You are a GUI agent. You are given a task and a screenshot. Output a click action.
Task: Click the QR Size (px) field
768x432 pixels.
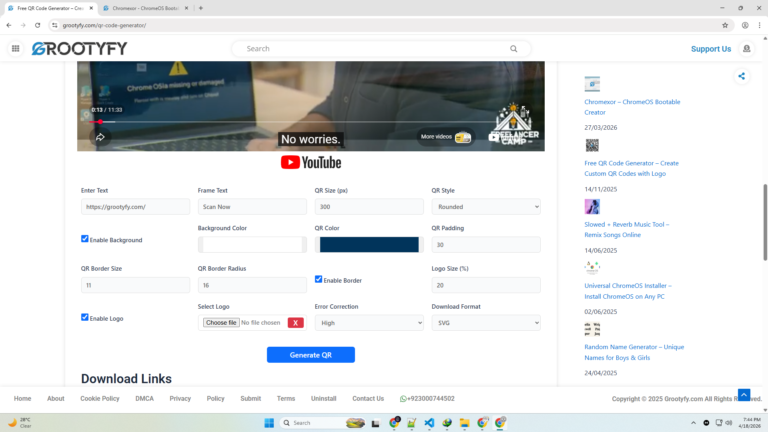point(369,207)
